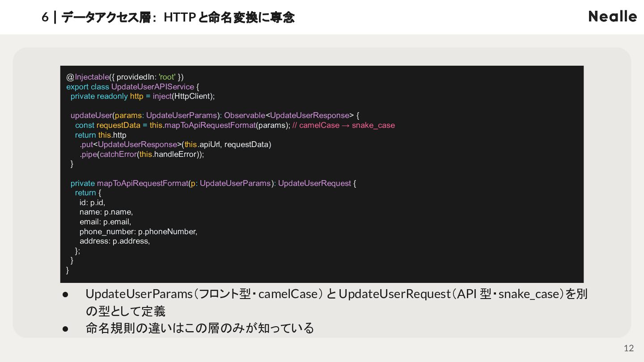Click the bullet 命名規則の違いはこの層のみが知っている
This screenshot has height=362, width=644.
point(200,328)
